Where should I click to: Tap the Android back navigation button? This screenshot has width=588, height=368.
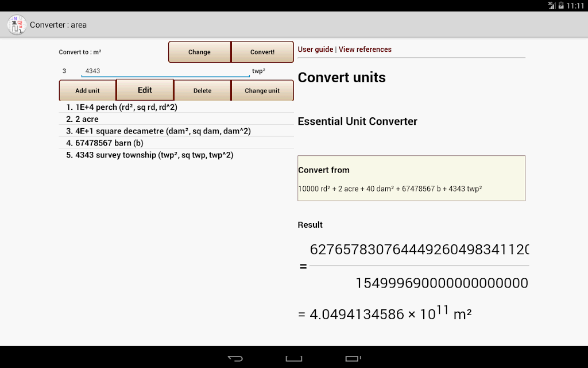coord(235,358)
